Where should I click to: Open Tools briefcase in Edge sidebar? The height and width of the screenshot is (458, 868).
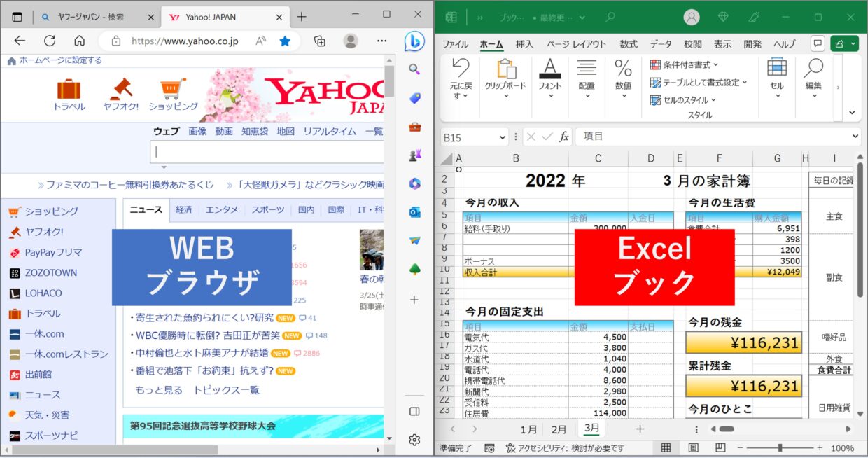point(414,127)
